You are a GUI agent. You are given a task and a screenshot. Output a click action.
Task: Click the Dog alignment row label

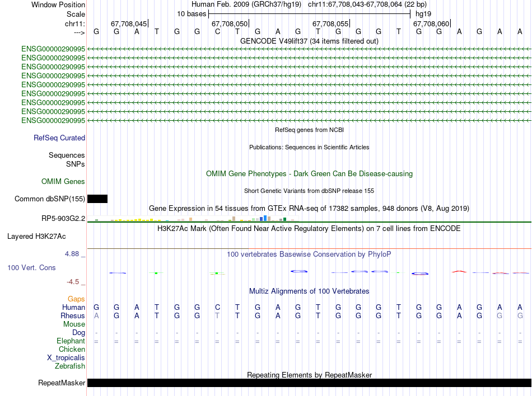[79, 333]
